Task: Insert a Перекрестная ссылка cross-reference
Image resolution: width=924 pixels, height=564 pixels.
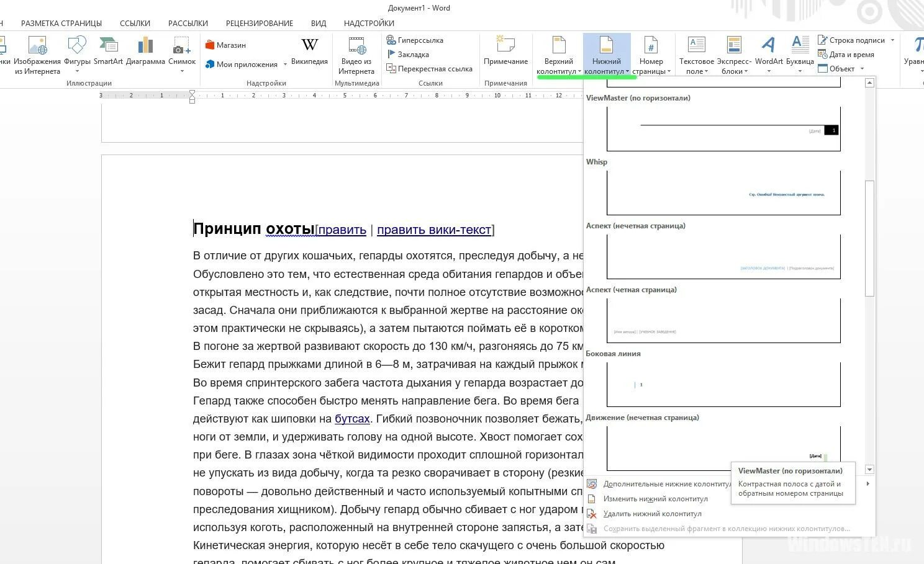Action: (x=430, y=69)
